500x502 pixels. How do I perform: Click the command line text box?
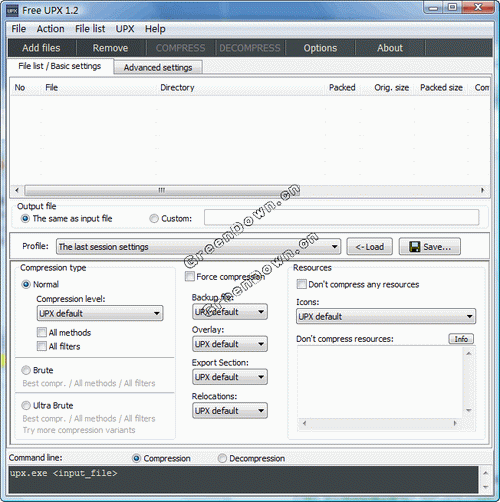pos(244,480)
